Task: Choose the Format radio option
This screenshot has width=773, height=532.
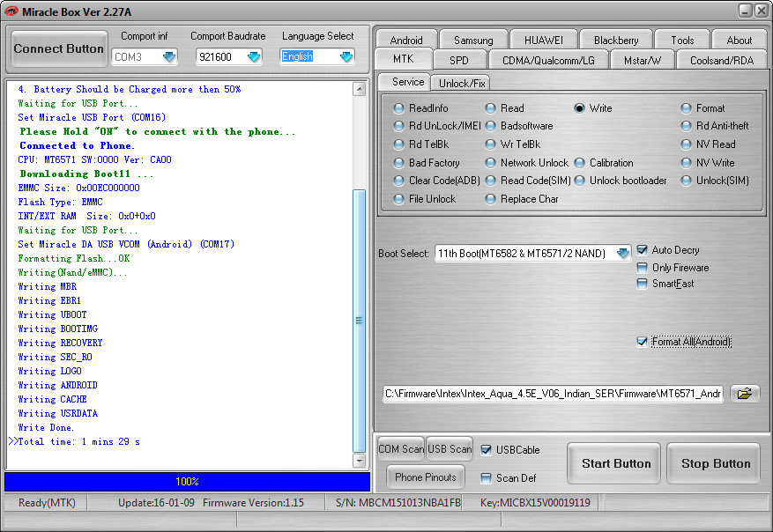Action: (x=687, y=108)
